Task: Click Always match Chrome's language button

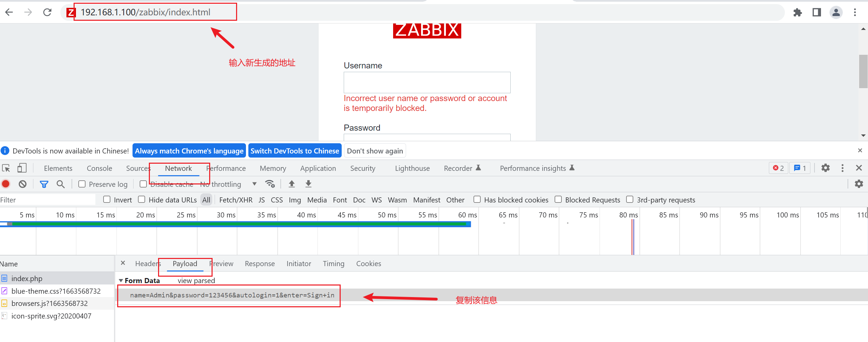Action: [x=189, y=151]
